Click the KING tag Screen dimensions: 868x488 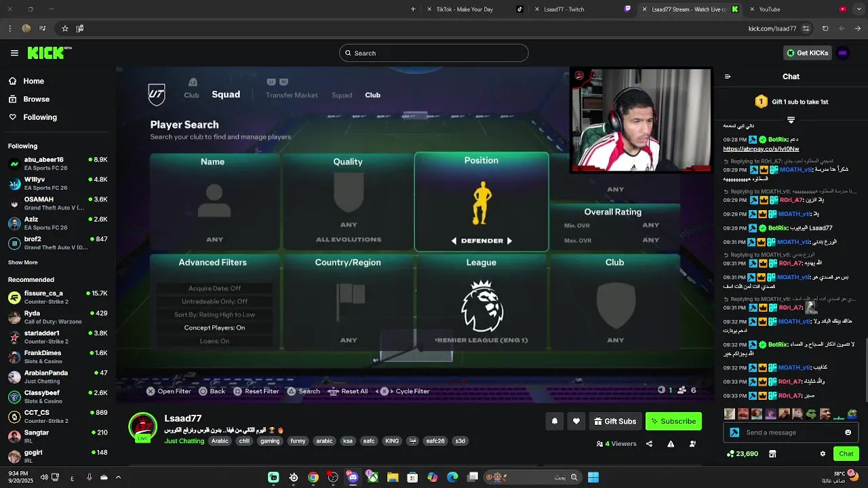[392, 441]
